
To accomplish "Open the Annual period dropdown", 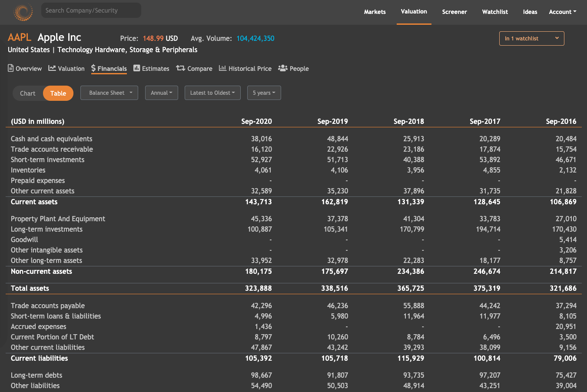I will coord(162,93).
